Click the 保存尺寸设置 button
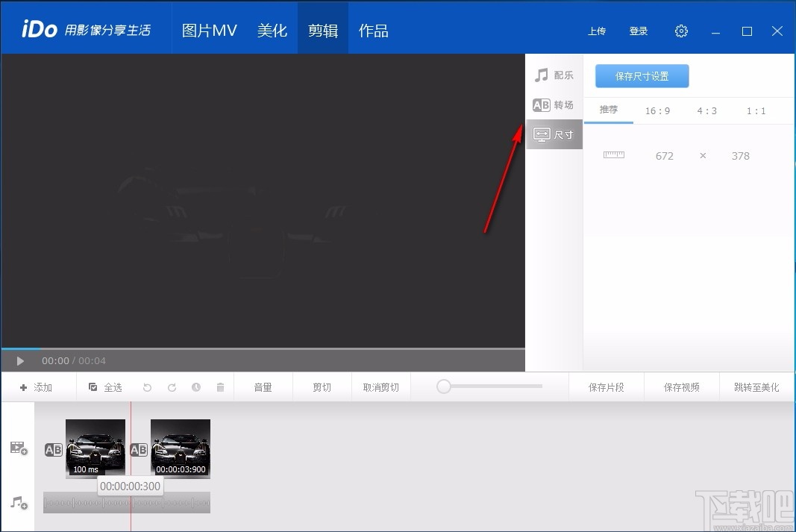Image resolution: width=796 pixels, height=532 pixels. [x=642, y=76]
